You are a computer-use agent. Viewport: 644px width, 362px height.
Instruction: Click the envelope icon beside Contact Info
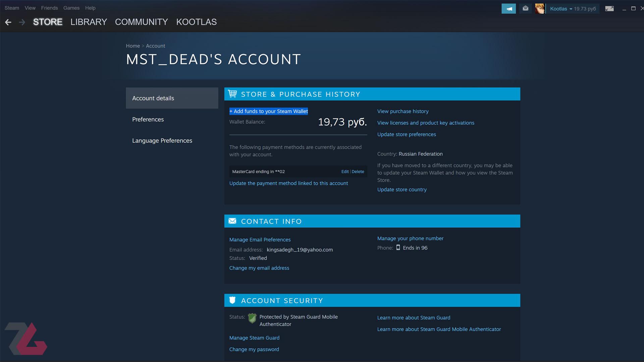[x=232, y=221]
